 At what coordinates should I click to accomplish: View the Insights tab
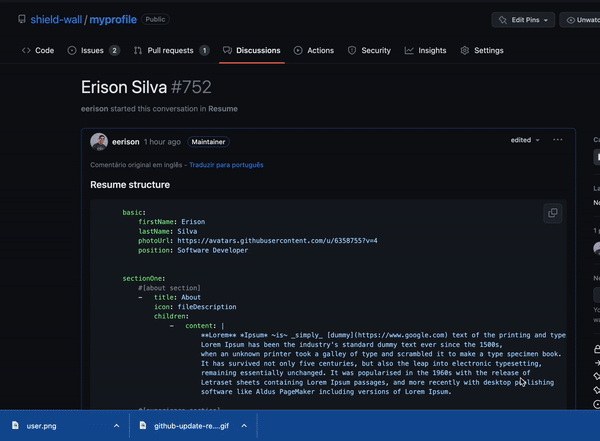pos(425,50)
